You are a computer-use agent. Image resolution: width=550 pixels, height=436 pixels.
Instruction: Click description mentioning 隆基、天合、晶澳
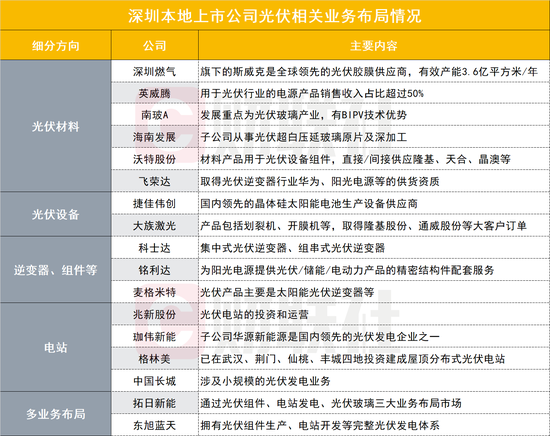coord(355,159)
